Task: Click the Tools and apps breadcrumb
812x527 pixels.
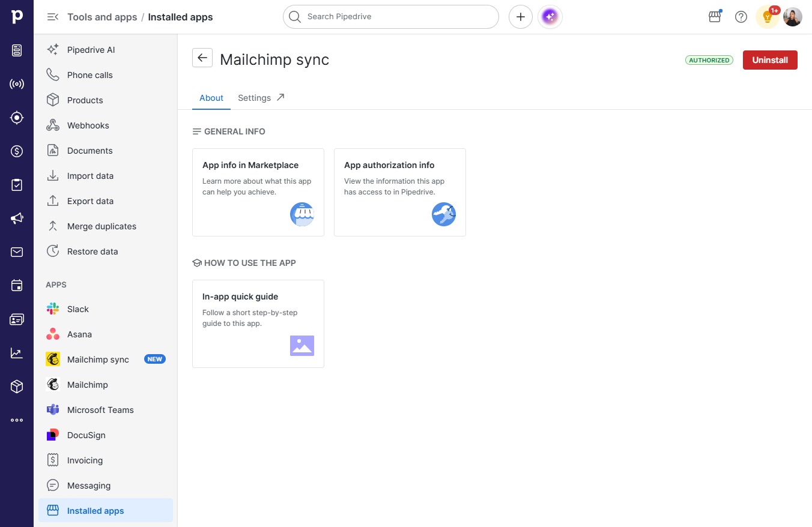Action: [x=102, y=17]
